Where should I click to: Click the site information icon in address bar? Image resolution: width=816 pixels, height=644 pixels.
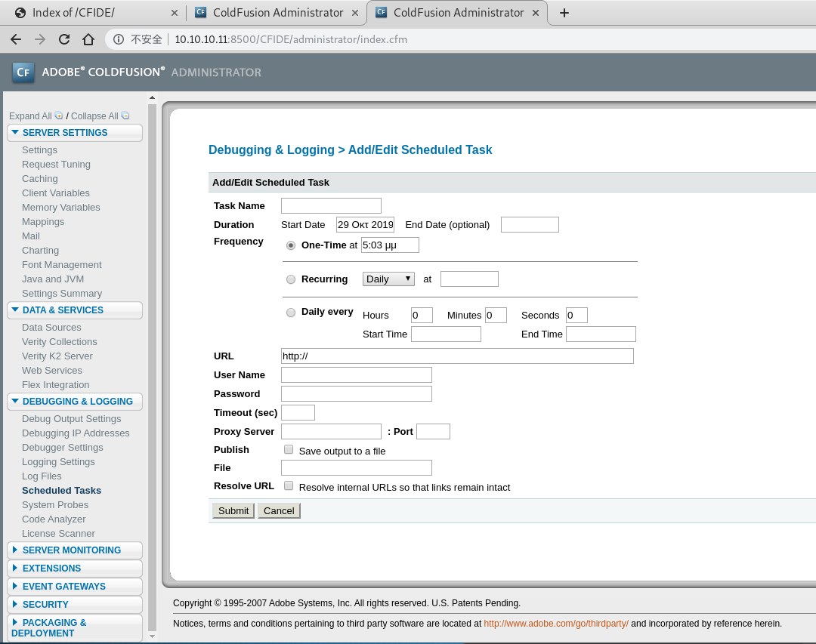point(119,39)
